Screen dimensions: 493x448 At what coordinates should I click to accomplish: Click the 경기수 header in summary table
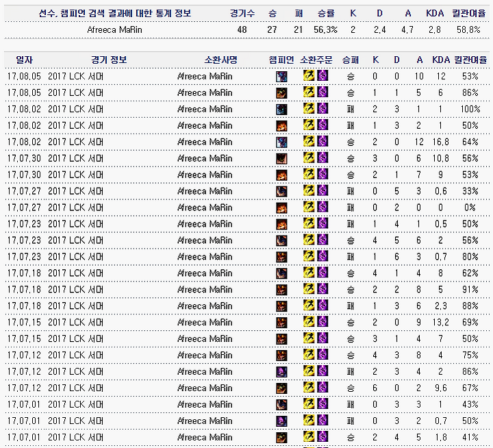(x=242, y=13)
